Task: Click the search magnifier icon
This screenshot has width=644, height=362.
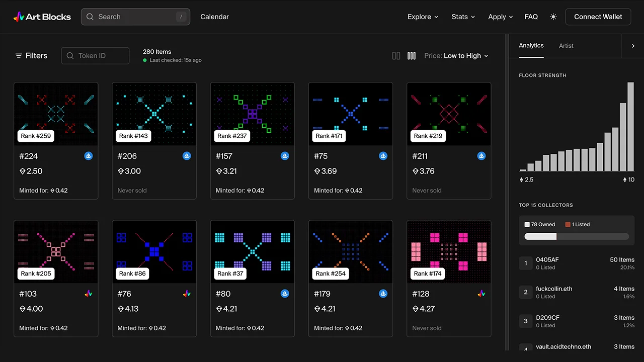Action: (90, 17)
